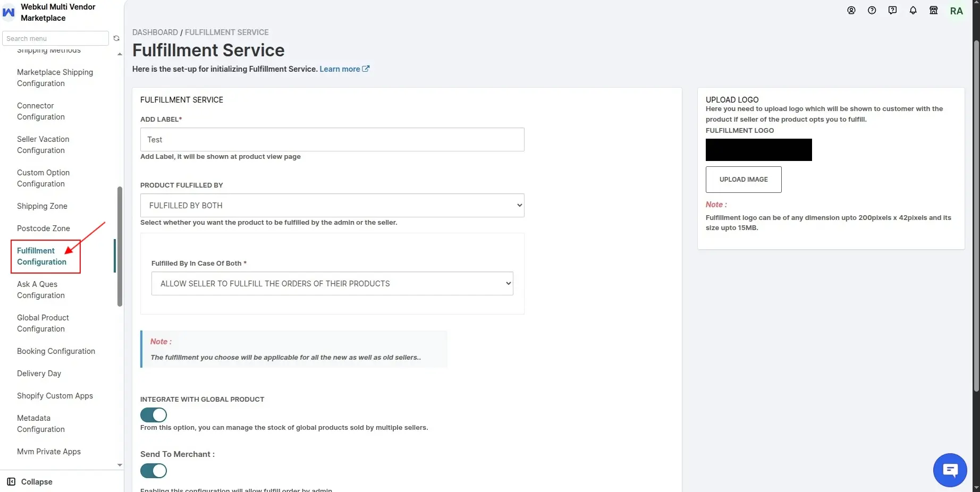Open Booking Configuration menu item

56,351
